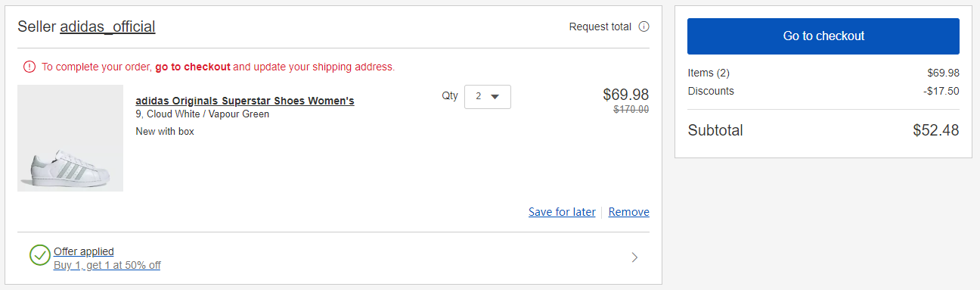Open the Qty quantity dropdown

coord(488,97)
